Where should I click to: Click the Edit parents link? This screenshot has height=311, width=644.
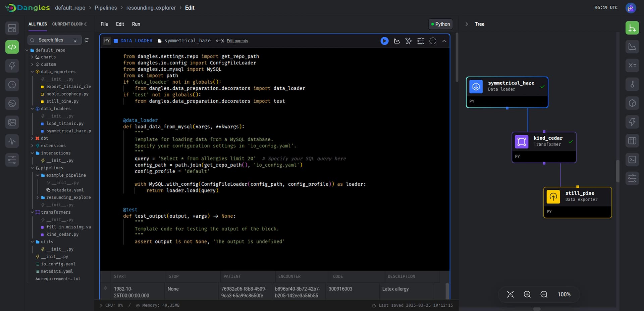(x=237, y=41)
